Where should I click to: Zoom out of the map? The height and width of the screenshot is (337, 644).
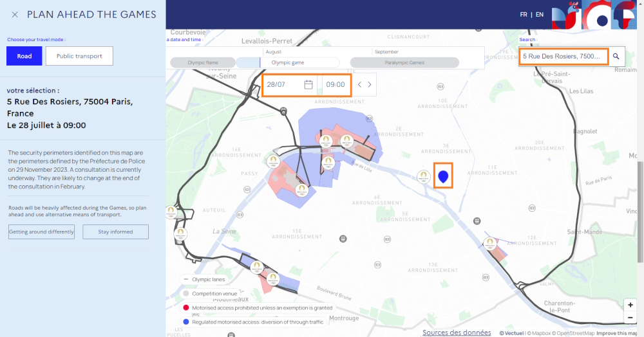click(630, 317)
